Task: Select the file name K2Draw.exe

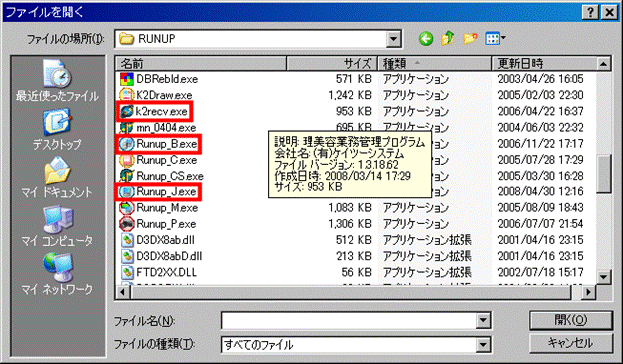Action: pyautogui.click(x=164, y=95)
